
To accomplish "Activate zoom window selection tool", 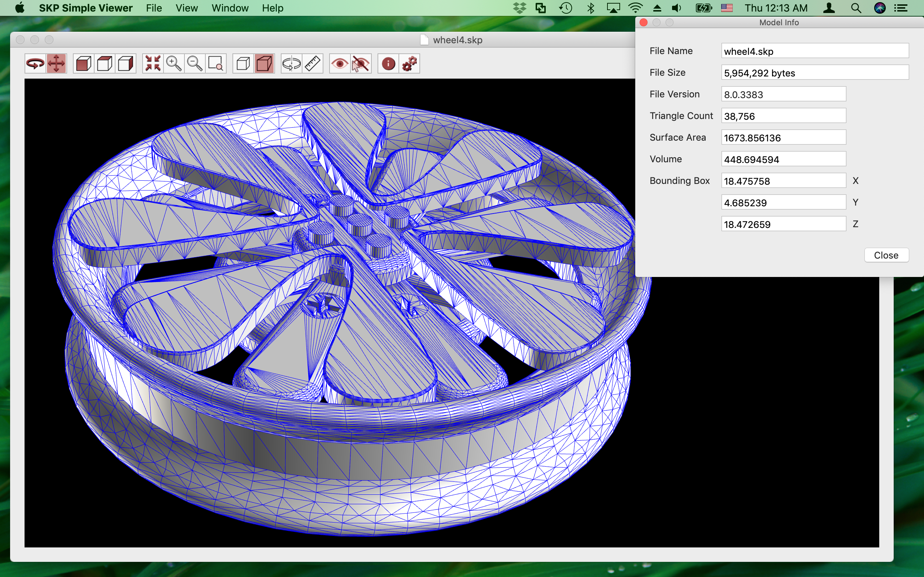I will tap(216, 64).
